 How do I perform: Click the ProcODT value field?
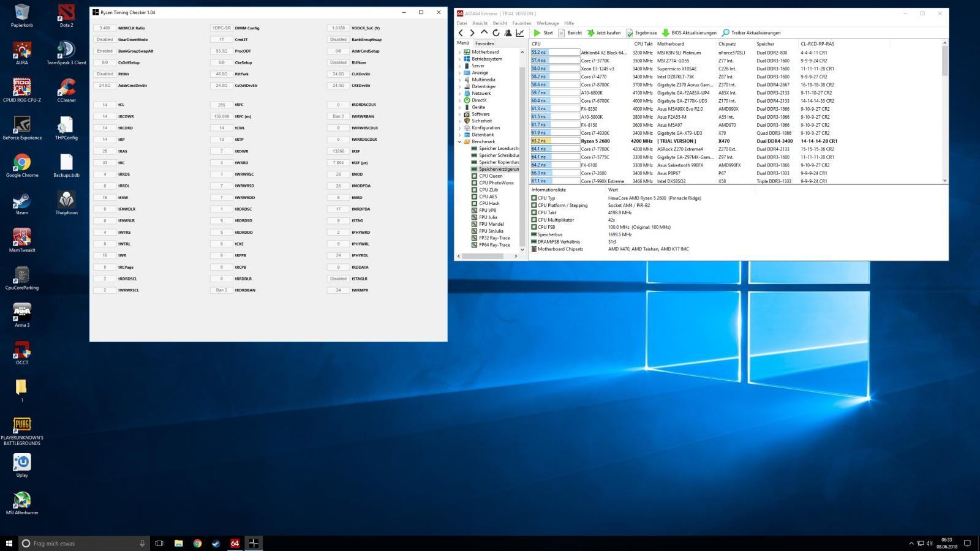click(x=221, y=51)
